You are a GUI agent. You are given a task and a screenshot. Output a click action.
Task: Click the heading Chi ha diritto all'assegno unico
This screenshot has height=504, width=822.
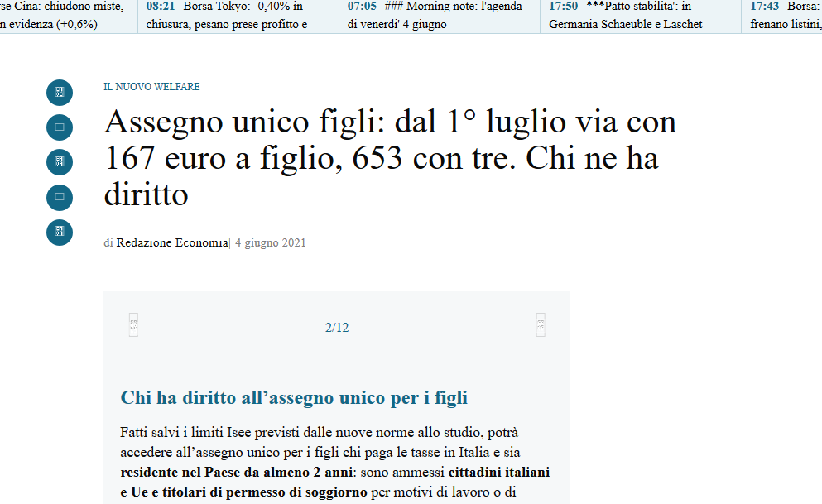[x=294, y=398]
